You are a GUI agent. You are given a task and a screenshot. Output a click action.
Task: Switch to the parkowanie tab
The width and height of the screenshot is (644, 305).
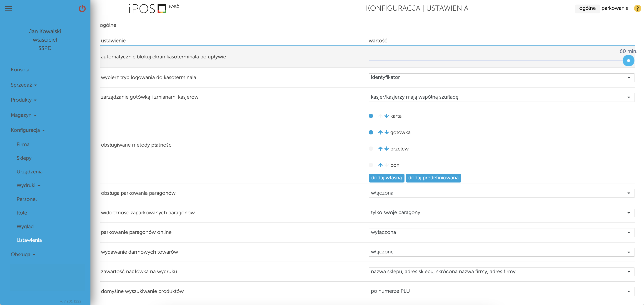tap(614, 8)
